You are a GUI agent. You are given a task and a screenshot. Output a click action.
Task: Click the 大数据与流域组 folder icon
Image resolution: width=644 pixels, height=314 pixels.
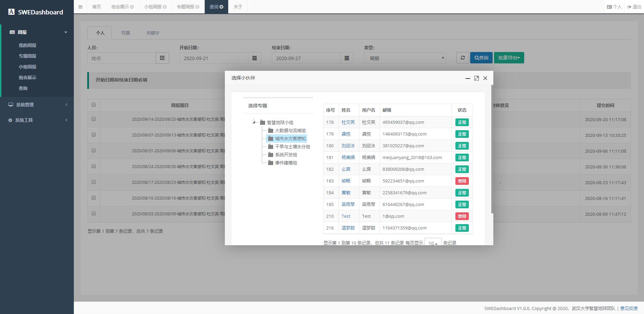[271, 130]
